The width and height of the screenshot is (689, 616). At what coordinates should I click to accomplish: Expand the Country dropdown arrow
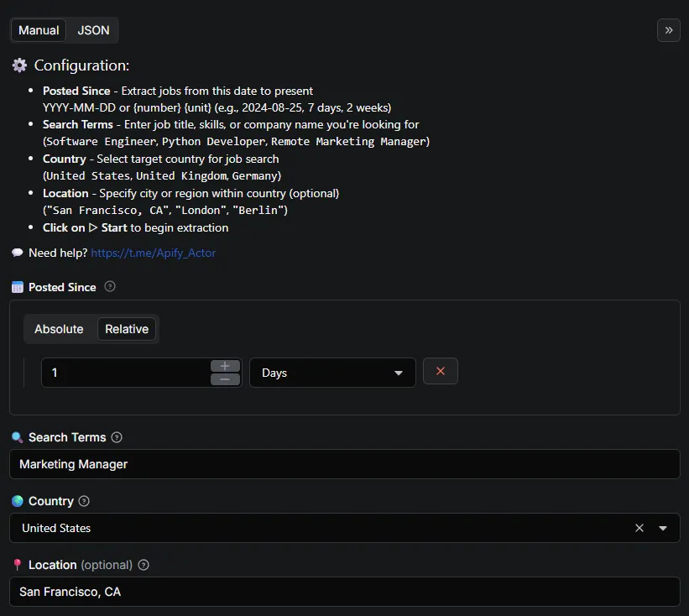663,528
